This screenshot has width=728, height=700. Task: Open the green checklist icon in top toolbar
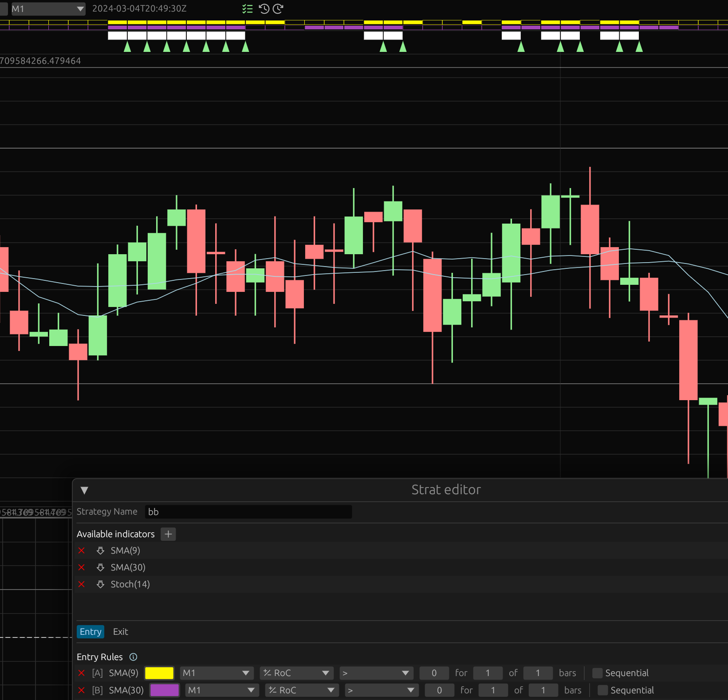pos(247,9)
